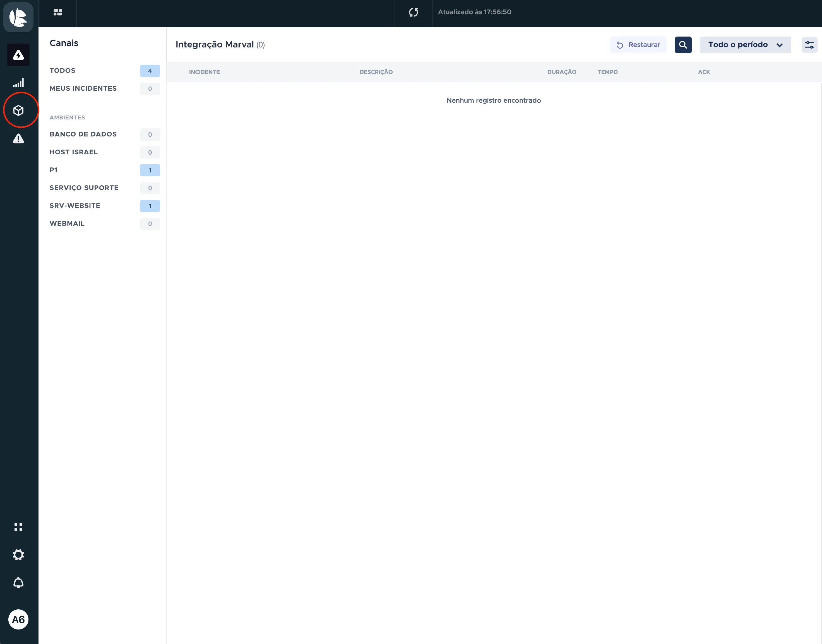Open the A6 user avatar
Screen dimensions: 822x644
tap(18, 619)
